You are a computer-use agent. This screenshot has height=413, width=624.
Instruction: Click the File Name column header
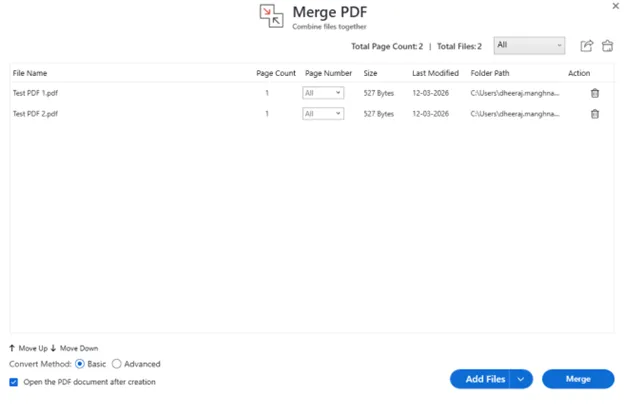pyautogui.click(x=30, y=73)
